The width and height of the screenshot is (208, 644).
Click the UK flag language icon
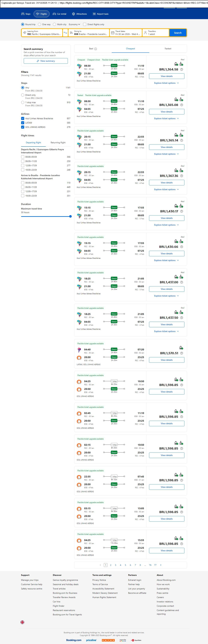(x=22, y=622)
